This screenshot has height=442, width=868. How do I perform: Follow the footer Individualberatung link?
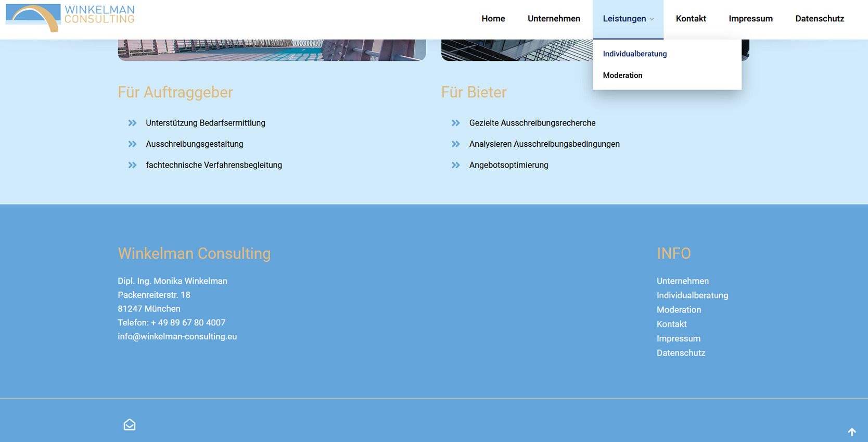[x=692, y=295]
